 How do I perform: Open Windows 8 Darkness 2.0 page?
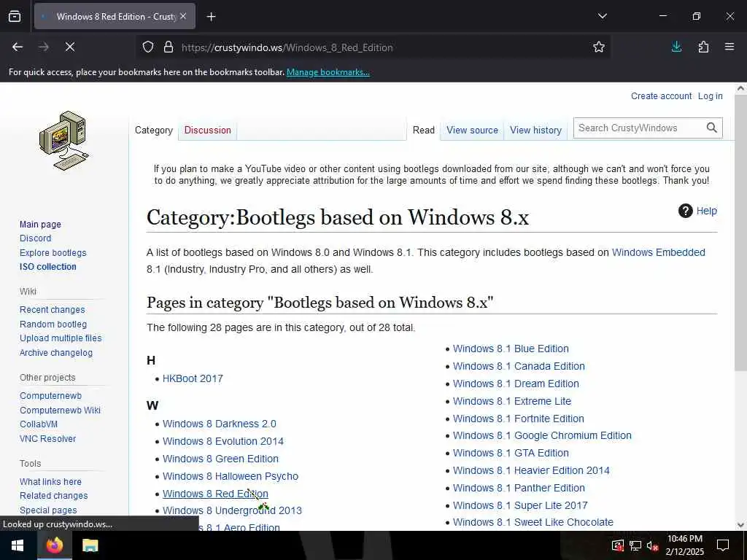pos(219,424)
